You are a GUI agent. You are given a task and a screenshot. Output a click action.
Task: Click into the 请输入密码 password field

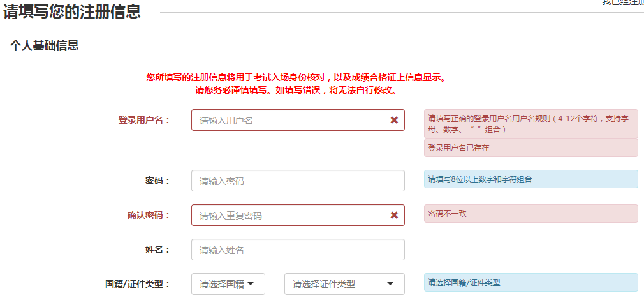(298, 181)
